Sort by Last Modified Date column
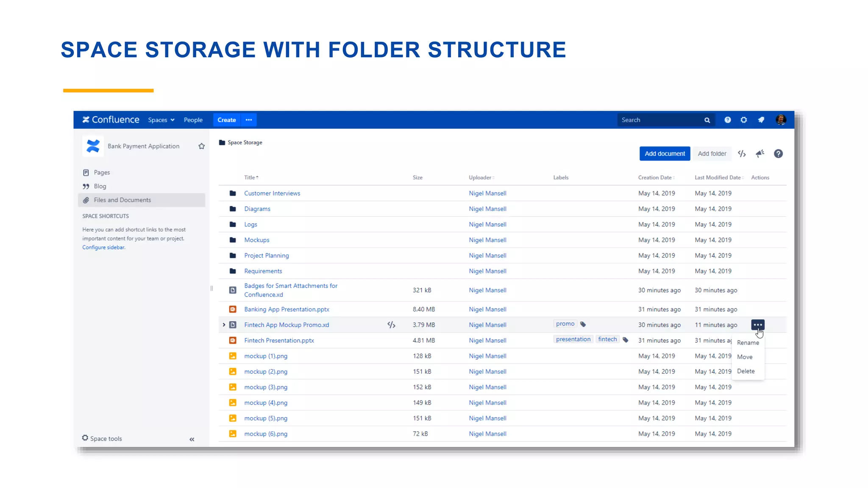This screenshot has width=868, height=488. [x=719, y=177]
